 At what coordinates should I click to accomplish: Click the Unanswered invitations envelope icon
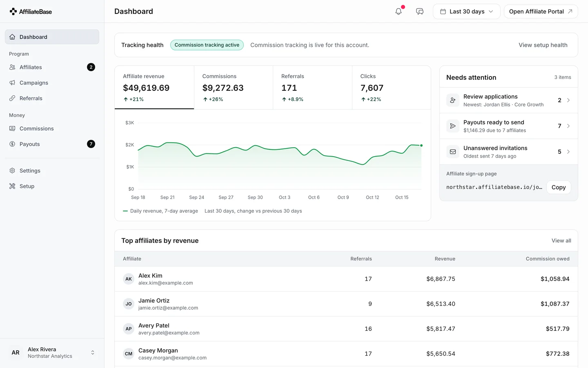[x=453, y=152]
